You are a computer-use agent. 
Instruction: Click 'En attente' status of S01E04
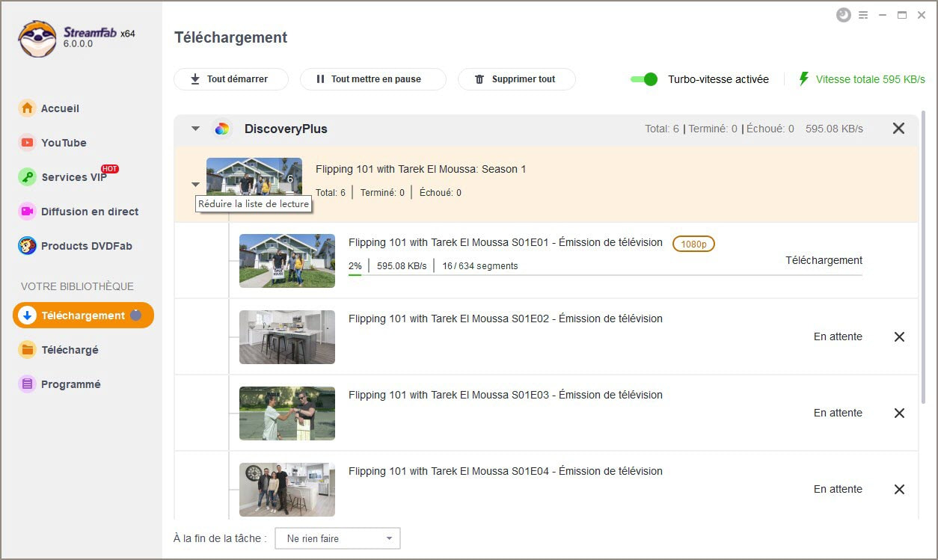(x=838, y=489)
